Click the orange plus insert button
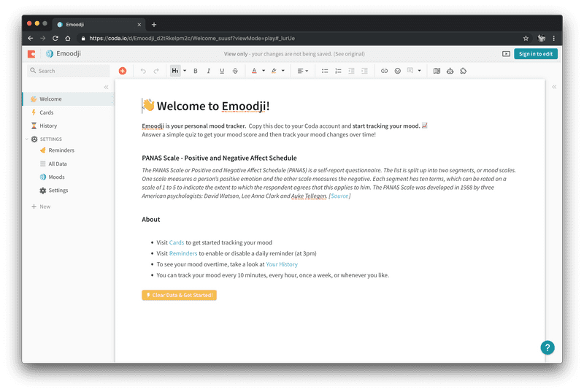584x392 pixels. point(123,71)
